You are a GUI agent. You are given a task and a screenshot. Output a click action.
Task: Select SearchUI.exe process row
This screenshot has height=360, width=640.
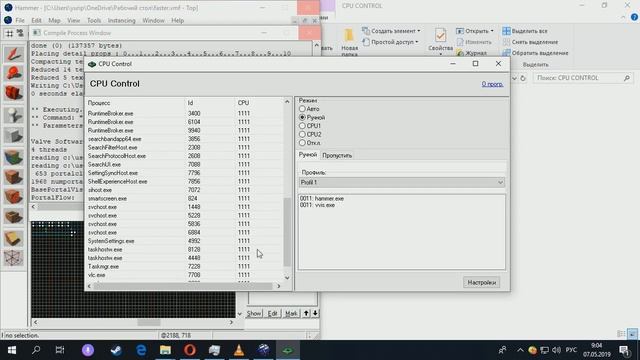tap(184, 164)
